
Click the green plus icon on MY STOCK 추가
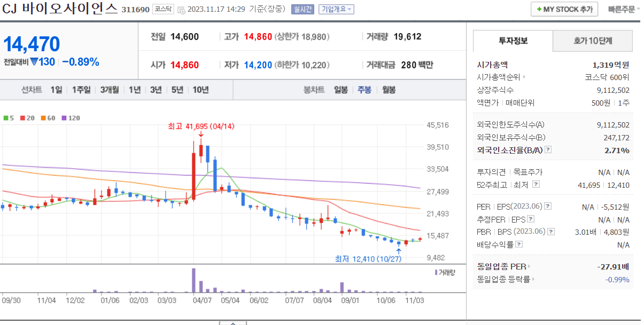539,10
